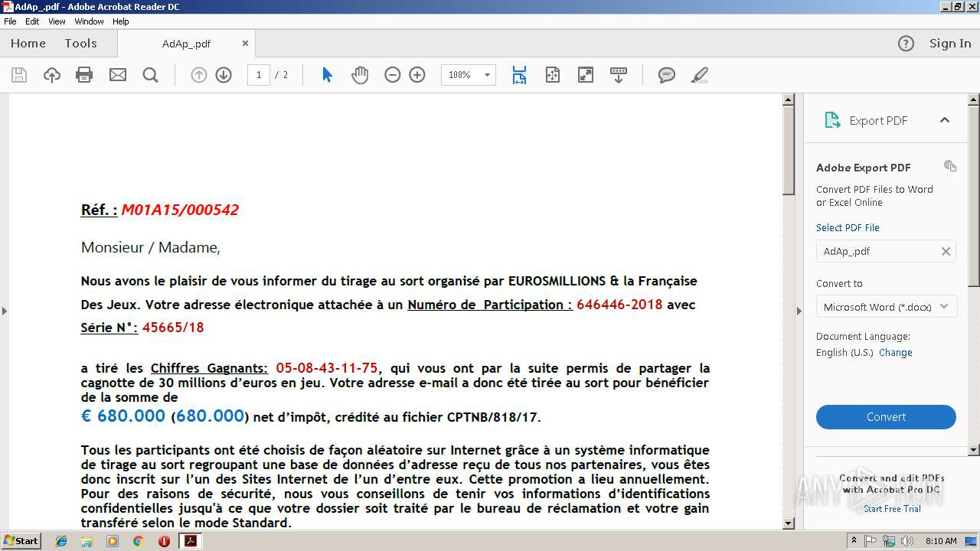Open the Find text magnifier icon
980x551 pixels.
click(x=151, y=75)
